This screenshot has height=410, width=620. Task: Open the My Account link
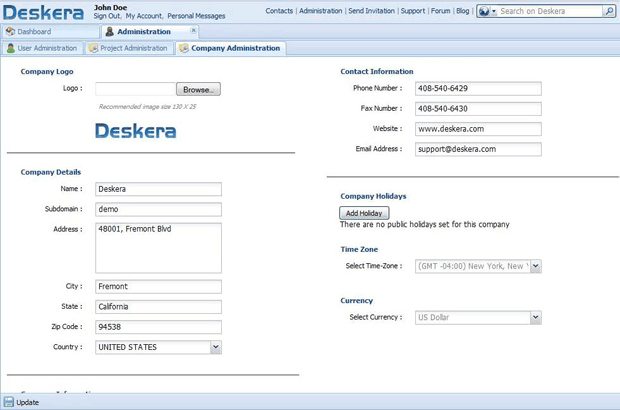pyautogui.click(x=144, y=16)
